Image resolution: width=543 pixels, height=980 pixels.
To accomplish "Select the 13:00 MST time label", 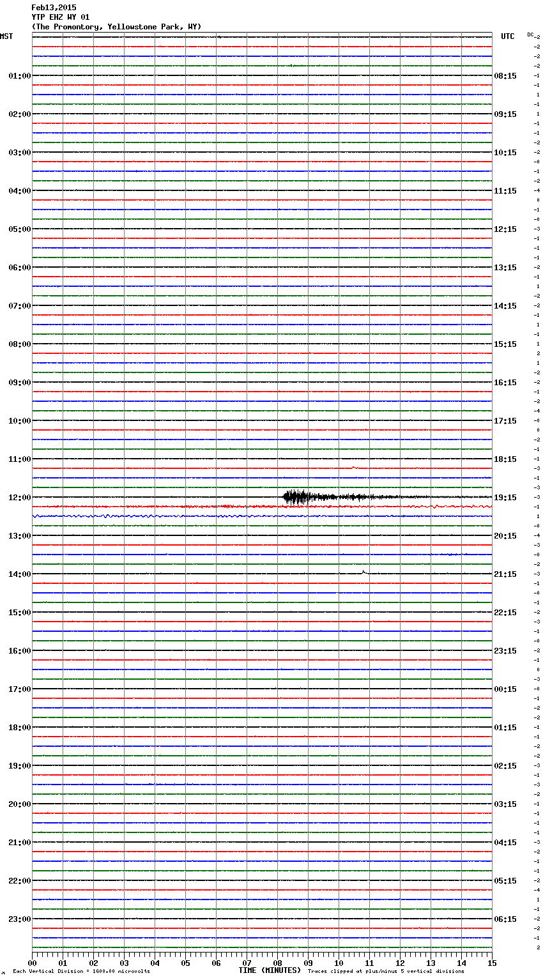I will pyautogui.click(x=20, y=536).
